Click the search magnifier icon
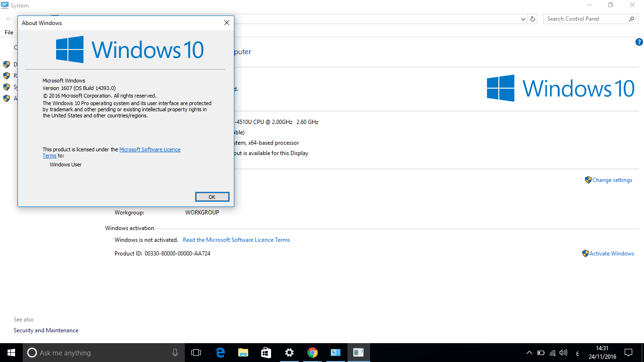This screenshot has width=644, height=362. click(632, 19)
